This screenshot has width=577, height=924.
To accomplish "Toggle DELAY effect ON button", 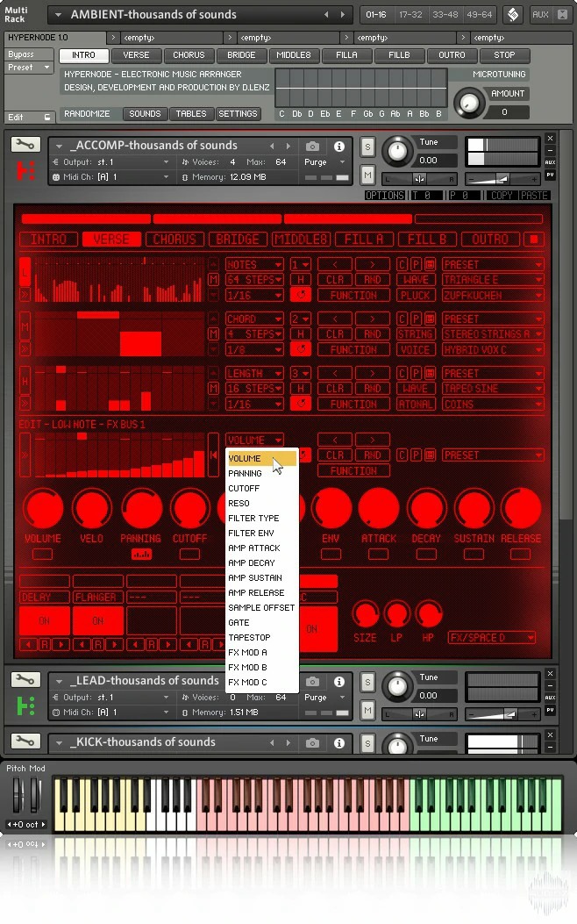I will coord(45,621).
